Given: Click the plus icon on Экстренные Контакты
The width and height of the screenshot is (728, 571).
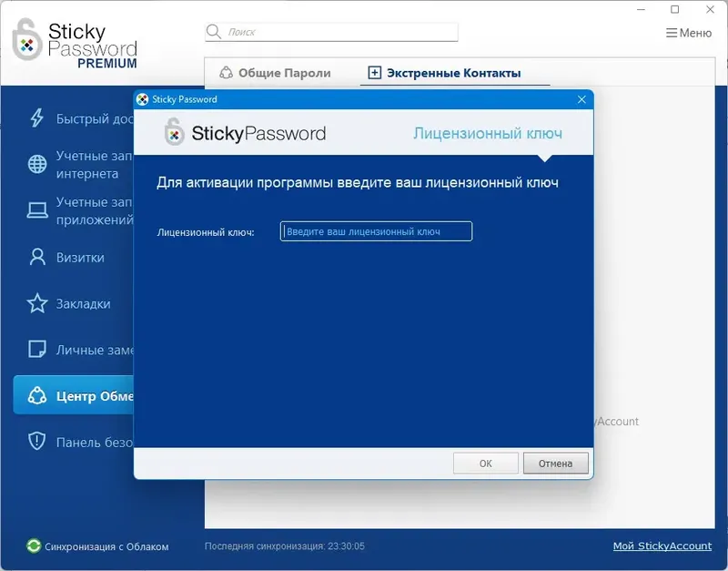Looking at the screenshot, I should [377, 71].
